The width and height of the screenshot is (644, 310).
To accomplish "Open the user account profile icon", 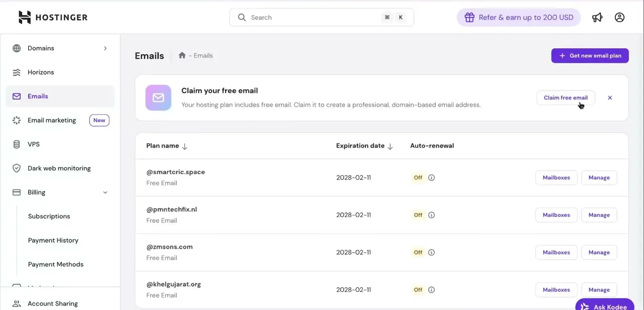I will point(619,18).
